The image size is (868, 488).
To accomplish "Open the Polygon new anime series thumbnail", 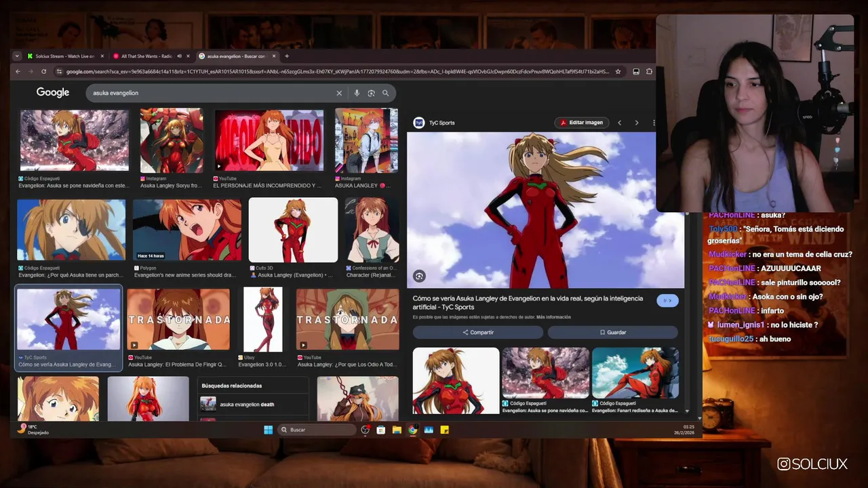I will tap(186, 230).
